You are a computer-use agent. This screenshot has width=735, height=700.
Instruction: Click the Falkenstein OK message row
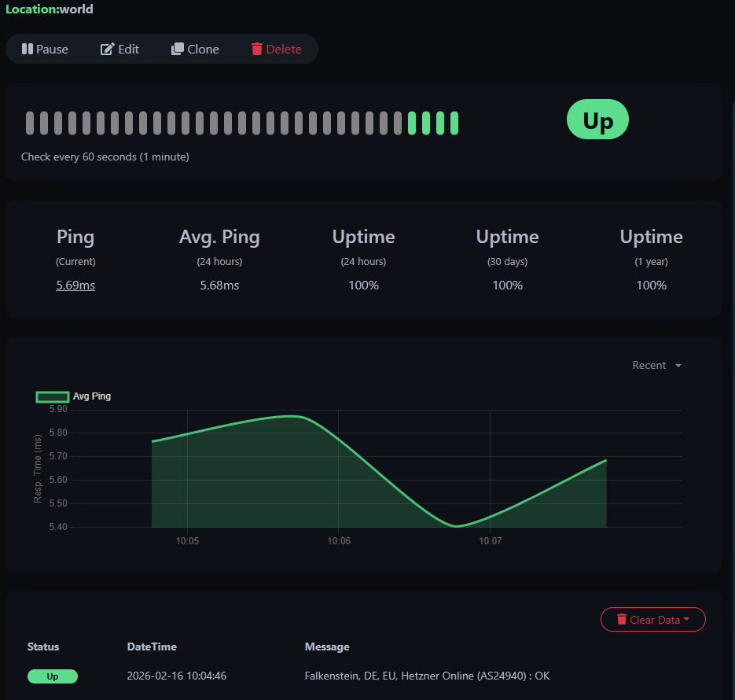pos(427,676)
